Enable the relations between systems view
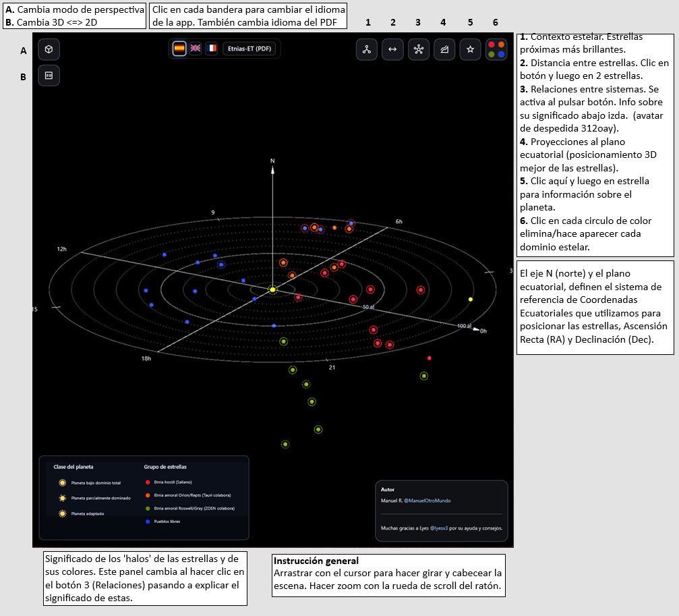The image size is (679, 616). [418, 49]
